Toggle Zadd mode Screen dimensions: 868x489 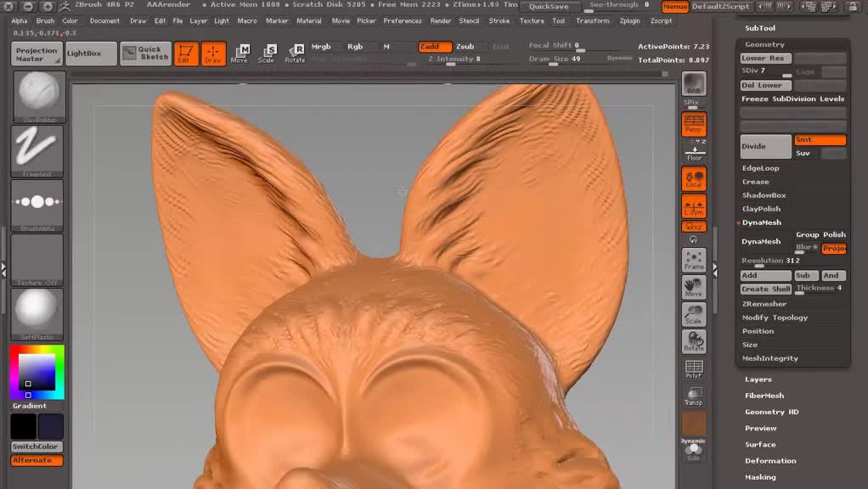pos(435,47)
